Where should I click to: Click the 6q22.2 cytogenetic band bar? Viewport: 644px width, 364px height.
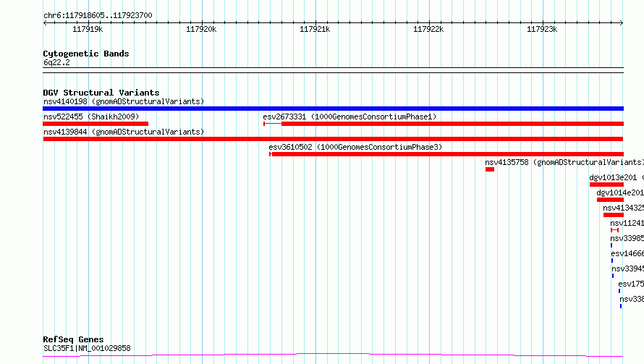click(333, 70)
